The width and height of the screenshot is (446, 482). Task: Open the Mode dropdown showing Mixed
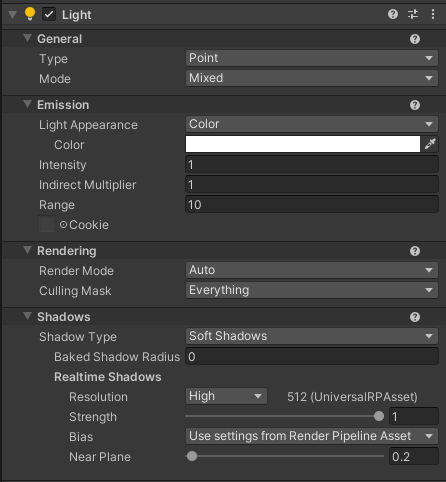pos(312,78)
